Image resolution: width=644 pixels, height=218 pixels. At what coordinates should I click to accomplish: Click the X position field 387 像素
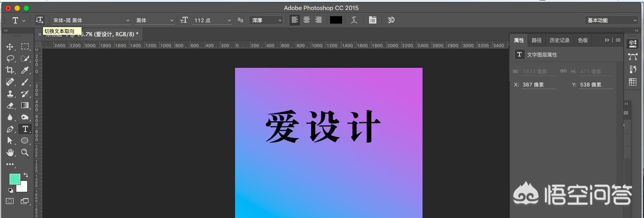[538, 85]
